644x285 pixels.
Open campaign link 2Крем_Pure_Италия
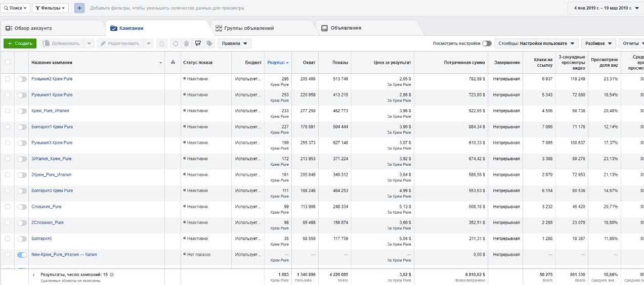(x=51, y=175)
